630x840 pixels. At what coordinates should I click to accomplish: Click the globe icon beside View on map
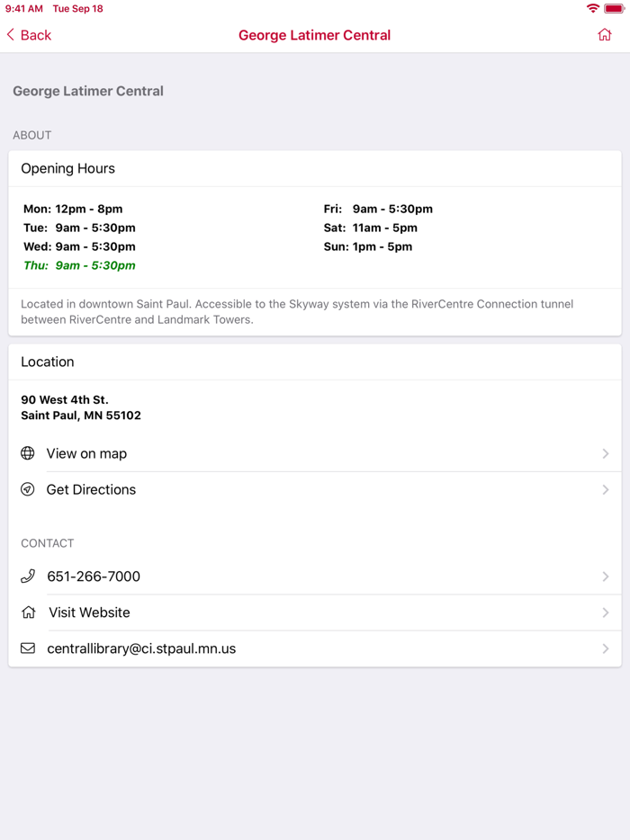[x=28, y=453]
